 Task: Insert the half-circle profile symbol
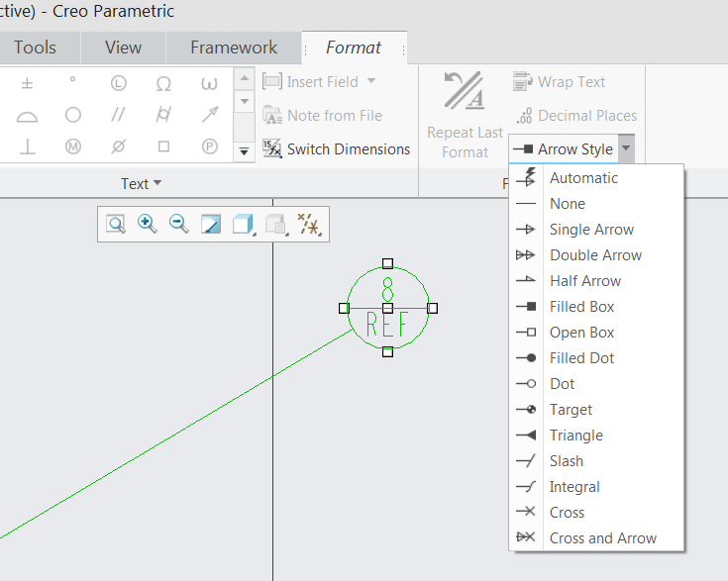pyautogui.click(x=27, y=116)
